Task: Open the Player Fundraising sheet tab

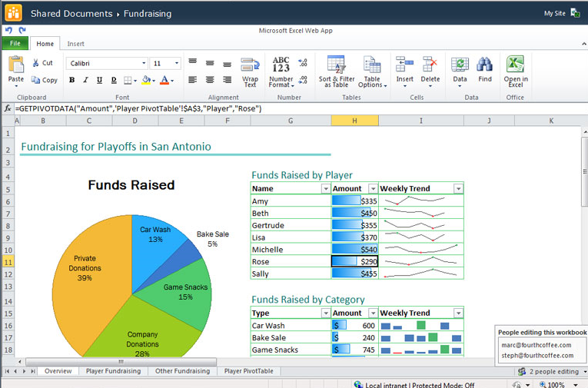Action: [x=113, y=371]
